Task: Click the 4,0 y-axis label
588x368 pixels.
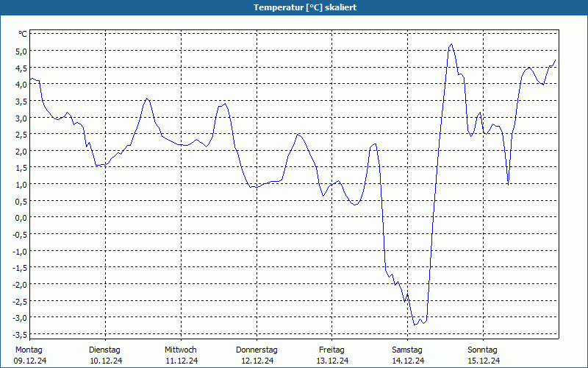Action: [21, 85]
